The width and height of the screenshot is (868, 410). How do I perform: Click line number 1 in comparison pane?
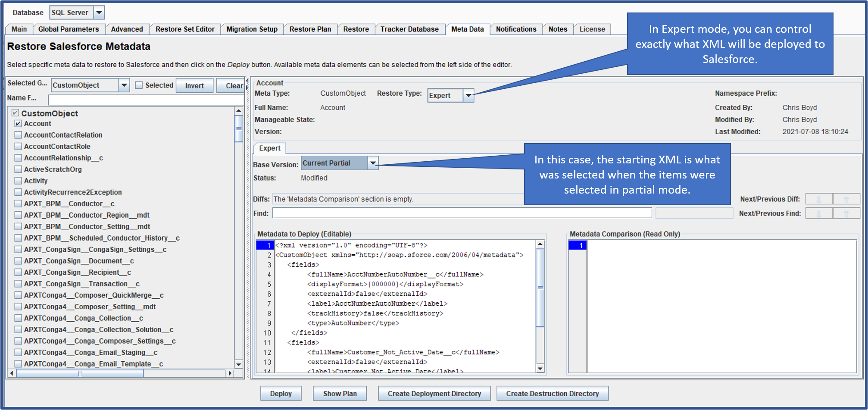pos(578,245)
